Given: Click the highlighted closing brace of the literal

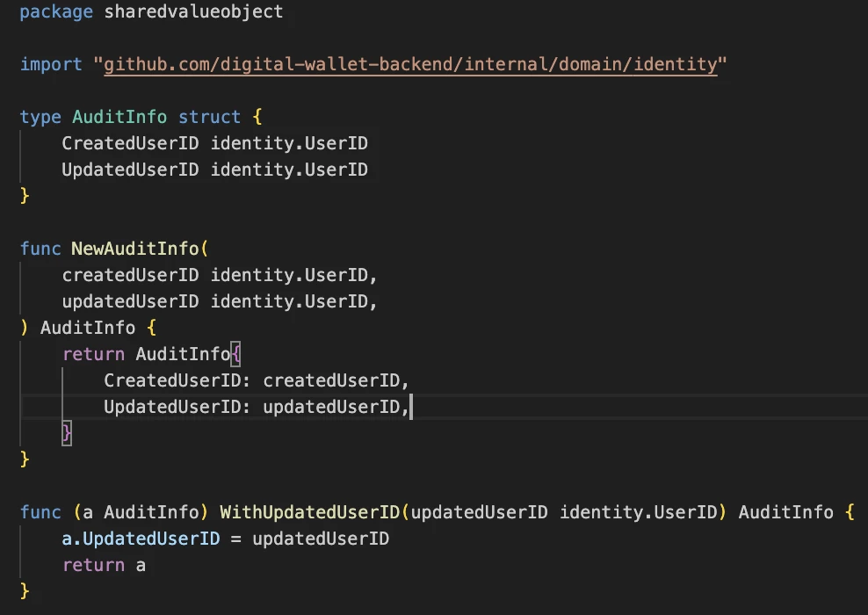Looking at the screenshot, I should [67, 432].
